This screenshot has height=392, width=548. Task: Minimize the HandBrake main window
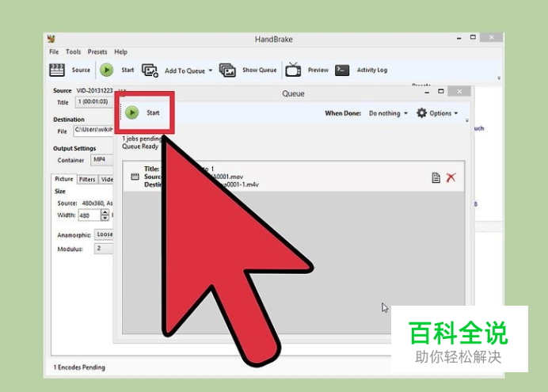pyautogui.click(x=459, y=38)
